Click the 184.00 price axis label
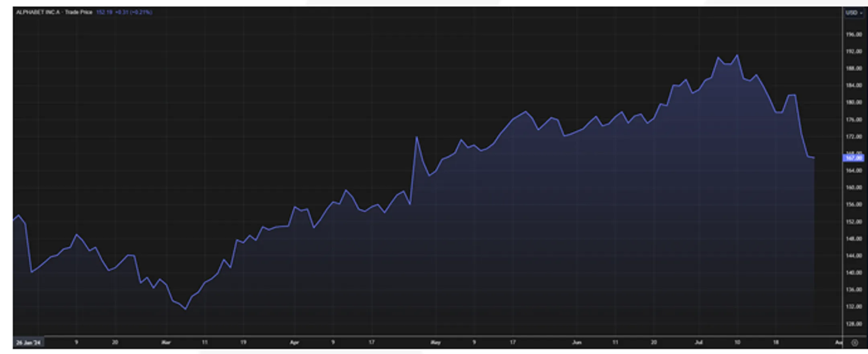 click(x=854, y=85)
